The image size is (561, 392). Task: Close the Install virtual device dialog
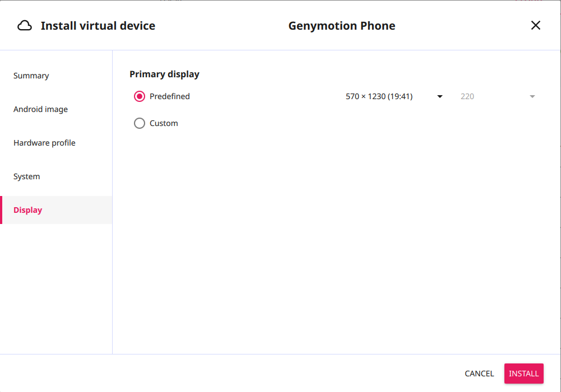(x=536, y=25)
